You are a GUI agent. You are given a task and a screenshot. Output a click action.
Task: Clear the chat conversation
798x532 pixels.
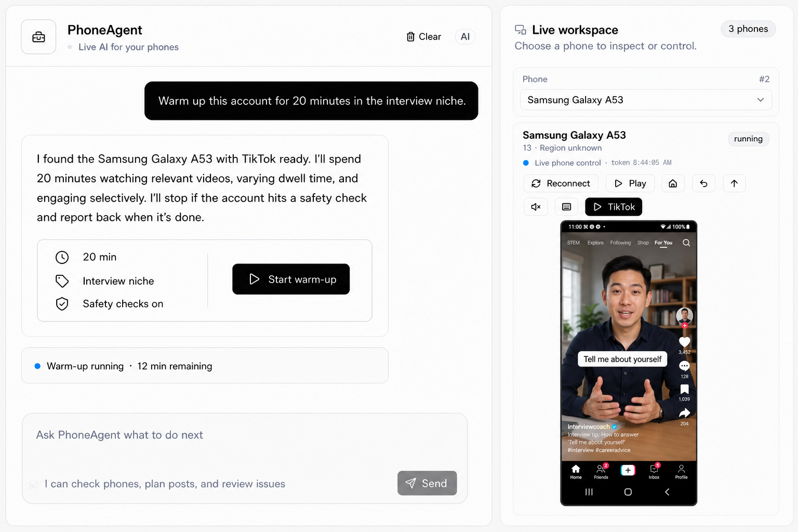click(x=423, y=37)
